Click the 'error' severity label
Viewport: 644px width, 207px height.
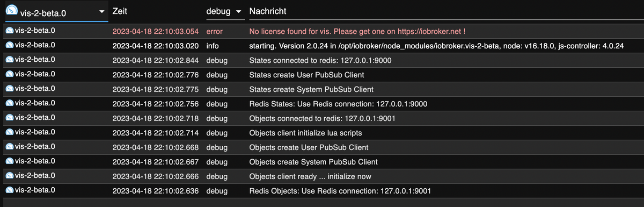click(x=215, y=32)
